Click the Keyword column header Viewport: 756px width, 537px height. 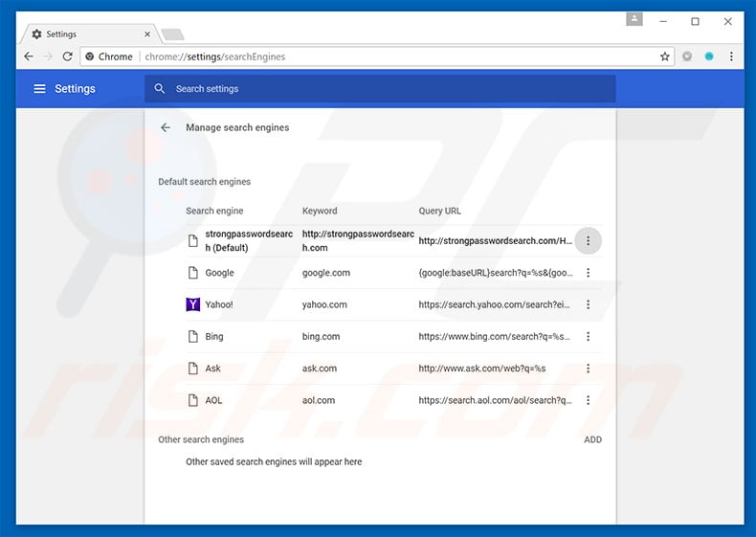[x=320, y=211]
